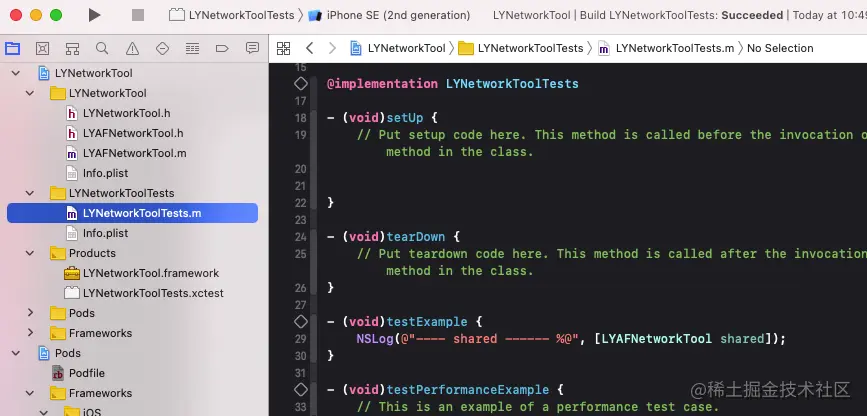Run all tests via class diamond
The height and width of the screenshot is (416, 867).
coord(300,84)
